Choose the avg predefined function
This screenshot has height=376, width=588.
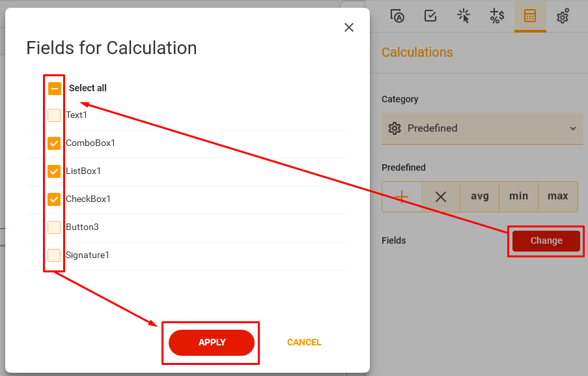tap(479, 195)
